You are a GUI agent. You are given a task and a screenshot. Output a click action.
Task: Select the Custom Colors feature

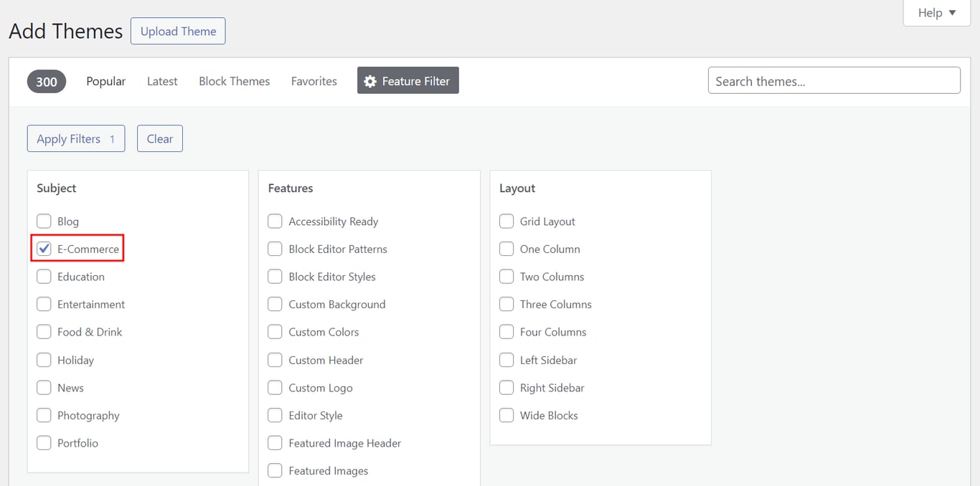[x=275, y=332]
